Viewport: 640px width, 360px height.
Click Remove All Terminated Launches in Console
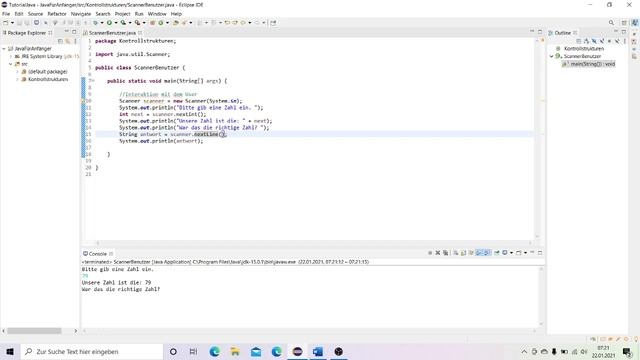pos(445,253)
